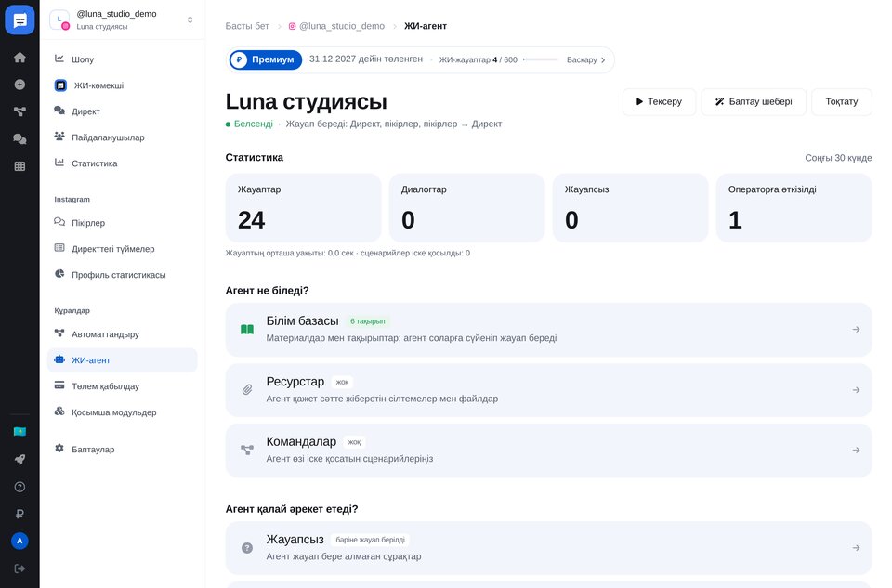Screen dimensions: 892x588
Task: Click the Білім базасы book icon
Action: 247,329
